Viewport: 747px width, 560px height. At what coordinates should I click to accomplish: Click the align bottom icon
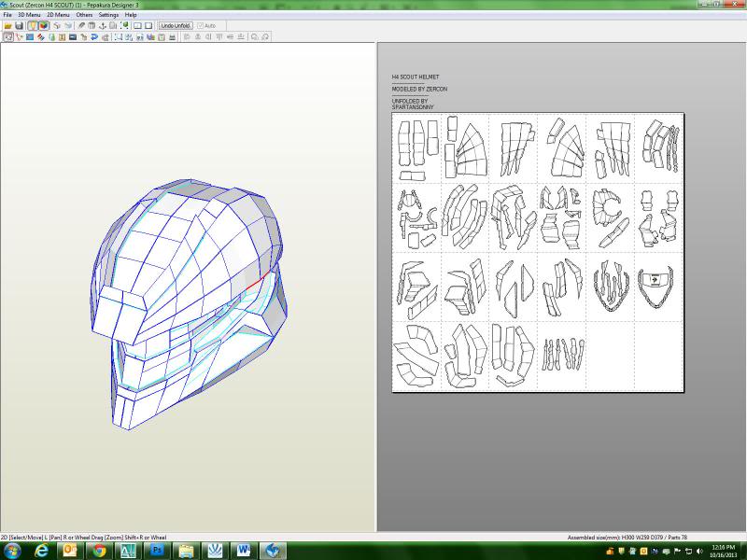(x=241, y=37)
